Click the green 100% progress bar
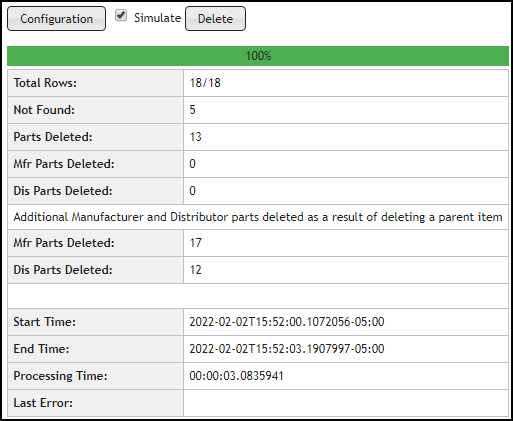This screenshot has height=421, width=513. point(258,56)
